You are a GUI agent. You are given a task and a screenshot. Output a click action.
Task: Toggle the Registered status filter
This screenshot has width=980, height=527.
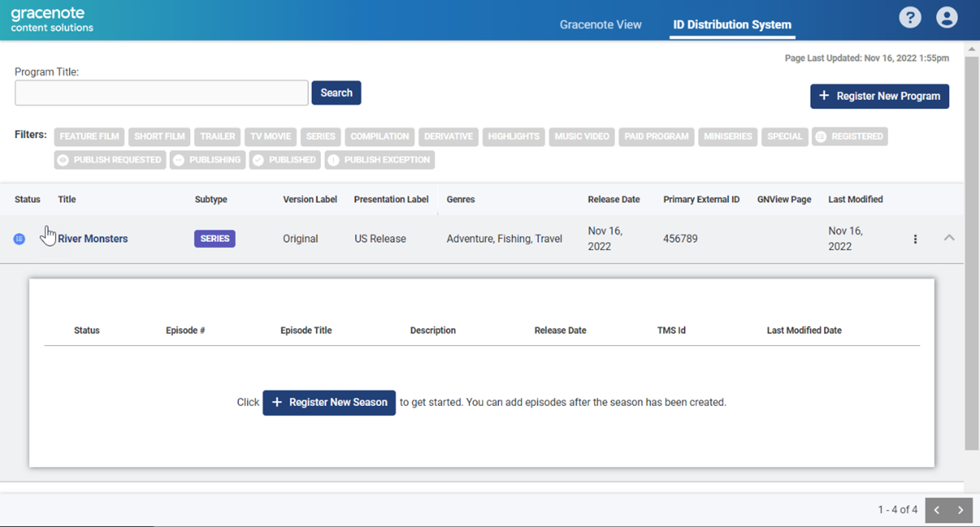coord(849,137)
